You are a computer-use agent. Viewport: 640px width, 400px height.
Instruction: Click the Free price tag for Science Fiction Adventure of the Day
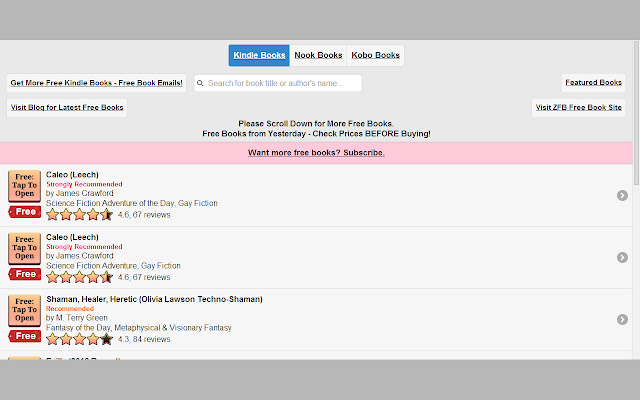pyautogui.click(x=24, y=212)
